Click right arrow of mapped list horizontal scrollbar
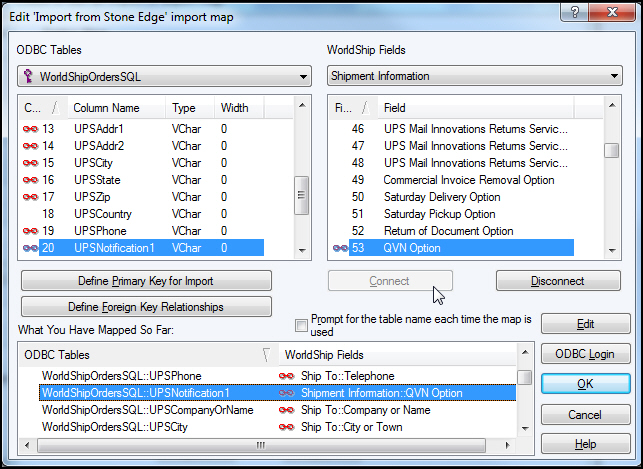 tap(508, 445)
